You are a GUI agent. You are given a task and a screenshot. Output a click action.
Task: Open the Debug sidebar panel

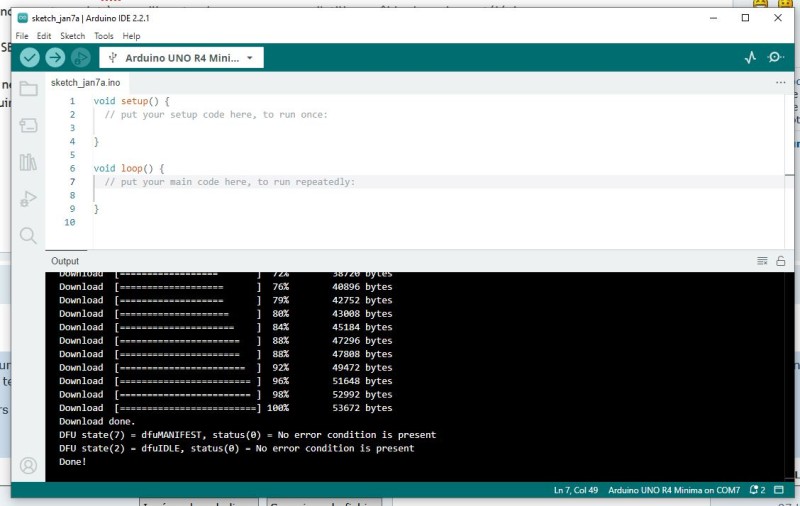click(28, 198)
